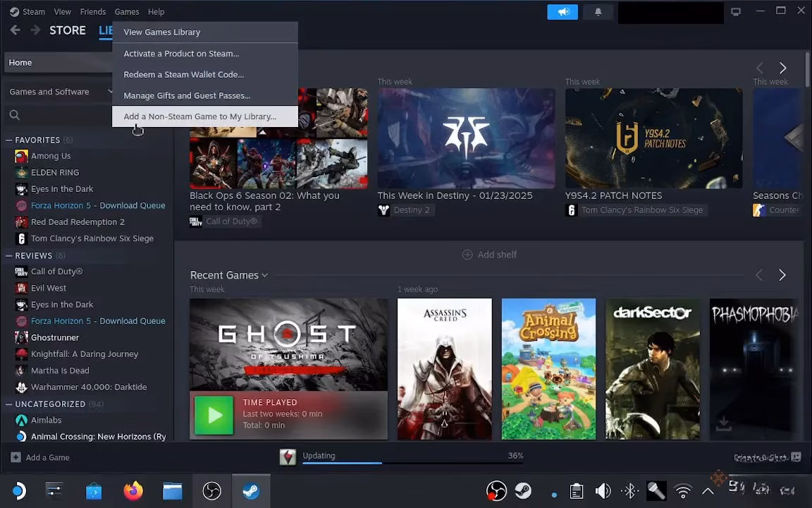This screenshot has width=812, height=508.
Task: Click the volume icon in the system tray
Action: coord(603,490)
